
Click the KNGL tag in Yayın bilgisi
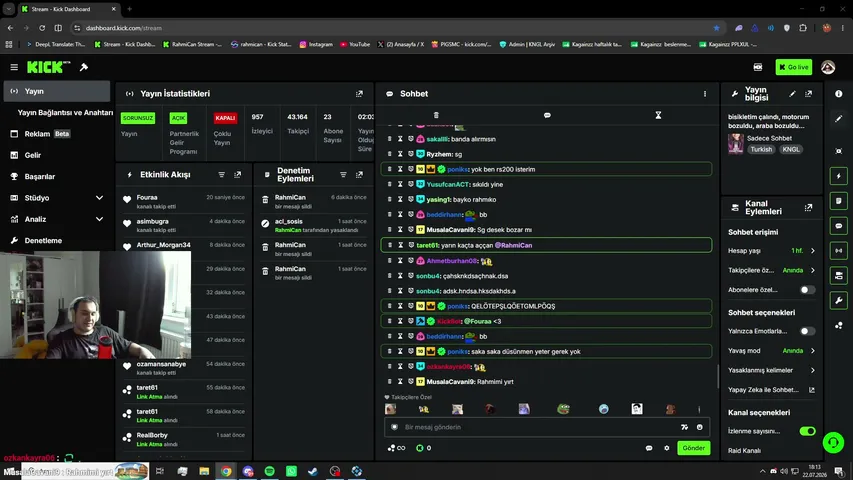pos(791,150)
